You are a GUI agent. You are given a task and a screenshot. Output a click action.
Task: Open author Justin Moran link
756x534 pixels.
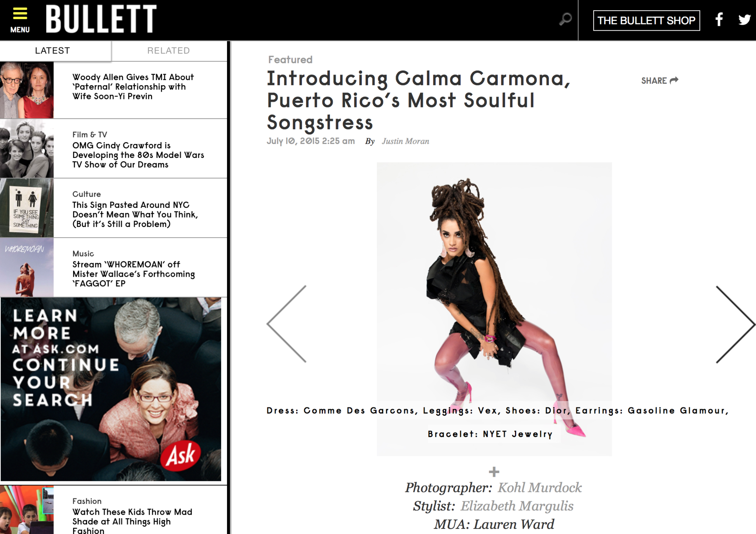[405, 141]
